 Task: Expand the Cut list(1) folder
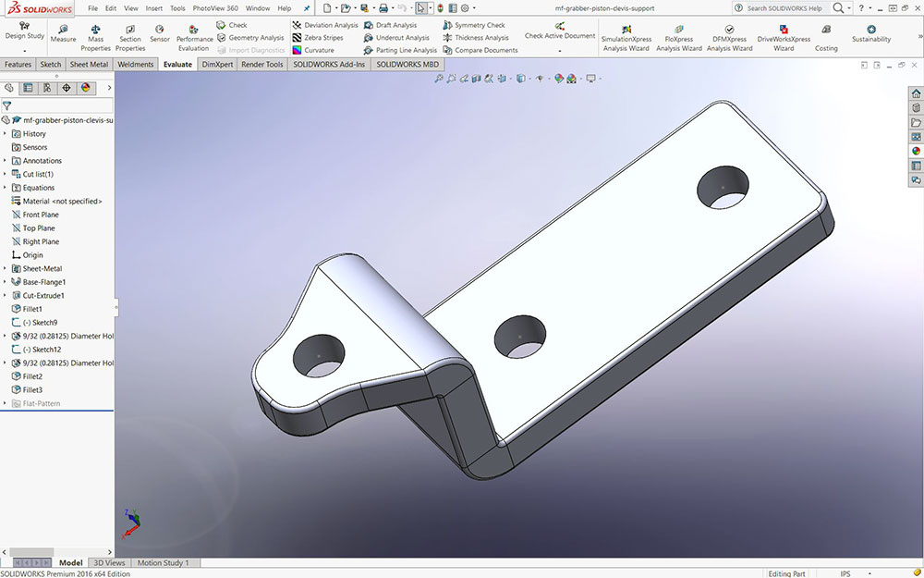coord(5,174)
